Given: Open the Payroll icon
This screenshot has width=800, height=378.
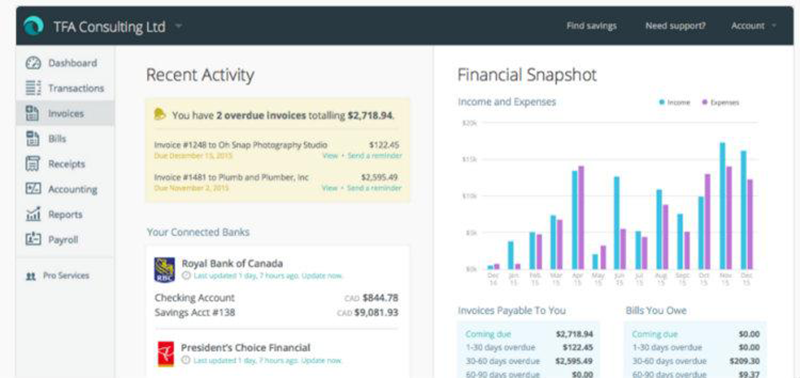Looking at the screenshot, I should pyautogui.click(x=33, y=239).
